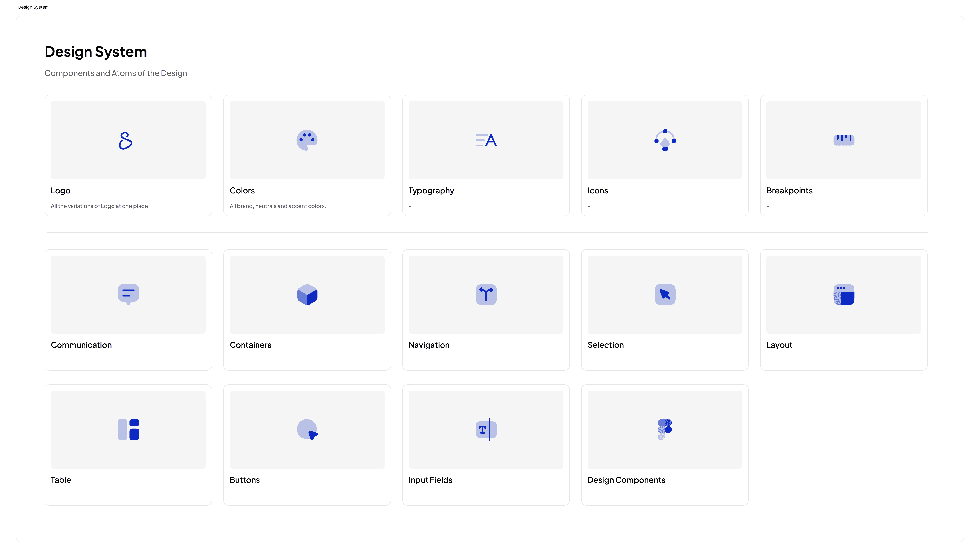Open the Breakpoints card title

coord(789,190)
